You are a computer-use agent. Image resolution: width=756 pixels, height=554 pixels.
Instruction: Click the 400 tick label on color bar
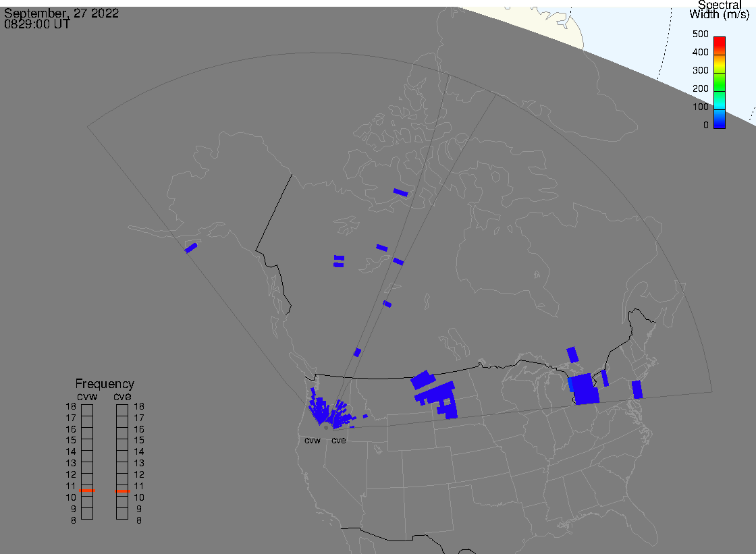click(x=700, y=52)
